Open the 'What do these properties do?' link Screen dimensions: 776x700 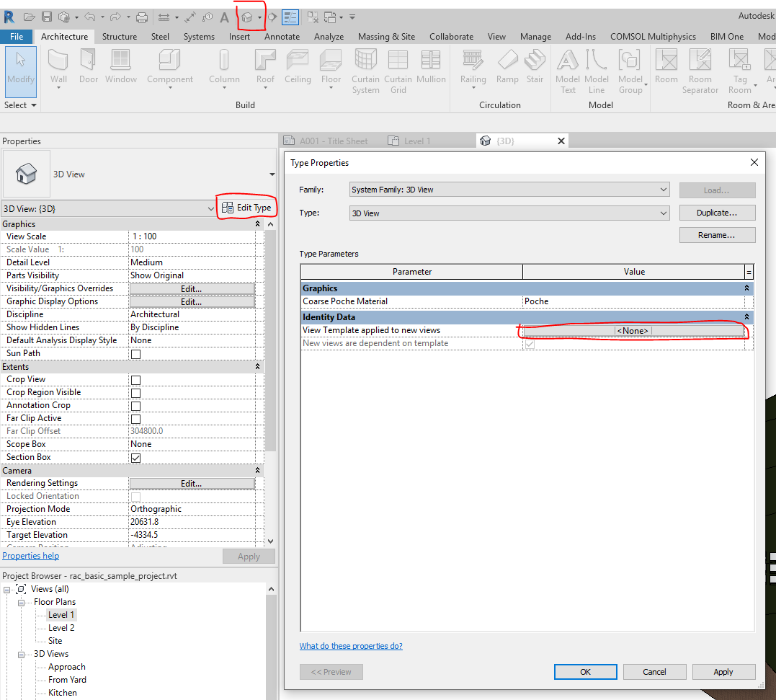click(351, 646)
